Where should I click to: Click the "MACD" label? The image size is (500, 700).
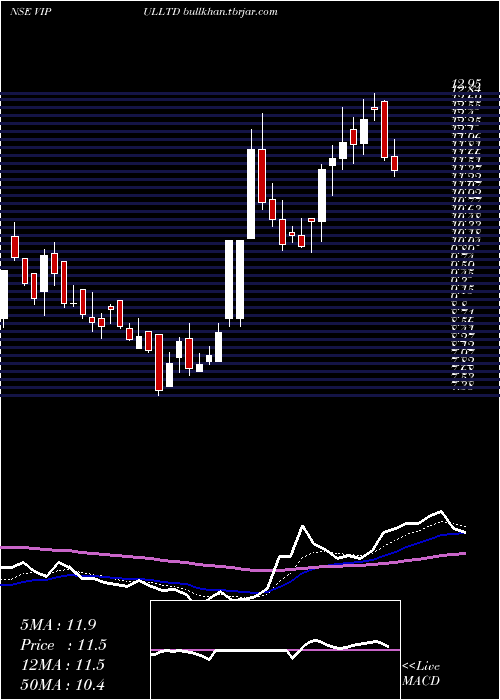[421, 681]
